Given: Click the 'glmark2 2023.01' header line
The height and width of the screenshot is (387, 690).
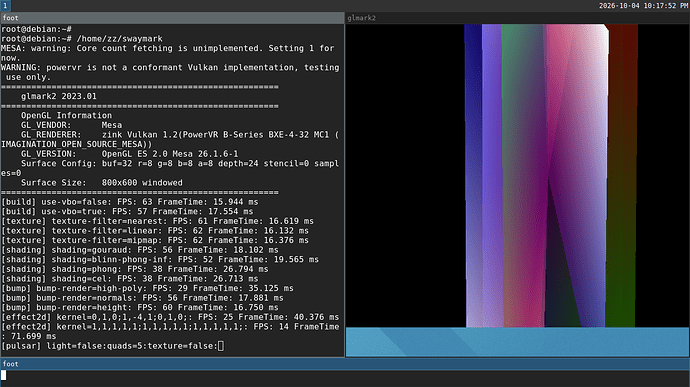Looking at the screenshot, I should (59, 96).
